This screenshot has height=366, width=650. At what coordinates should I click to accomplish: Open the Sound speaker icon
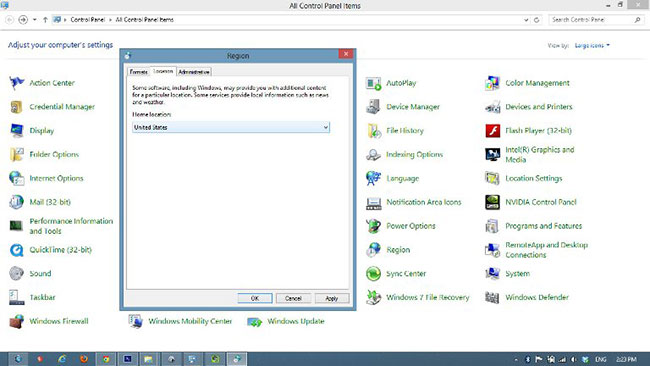coord(17,274)
